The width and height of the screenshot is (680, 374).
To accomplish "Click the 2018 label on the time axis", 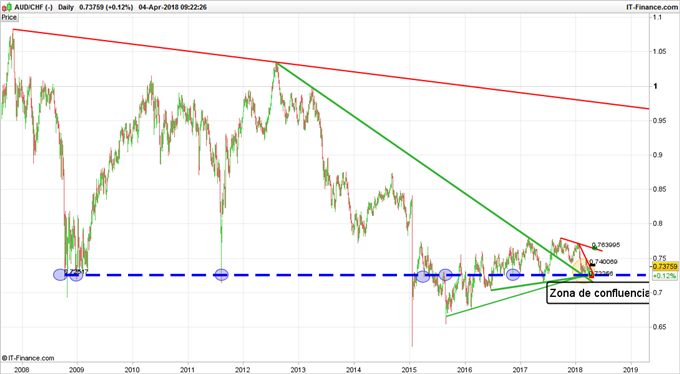I will click(575, 370).
